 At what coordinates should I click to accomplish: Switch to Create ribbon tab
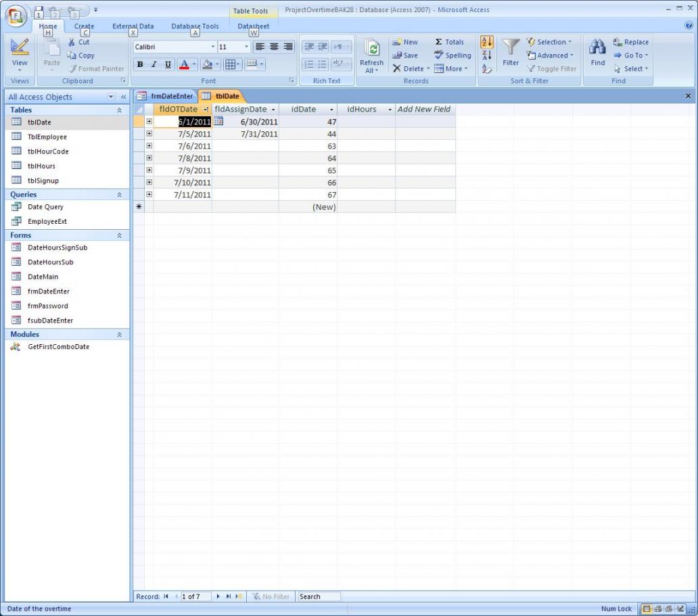(x=84, y=26)
